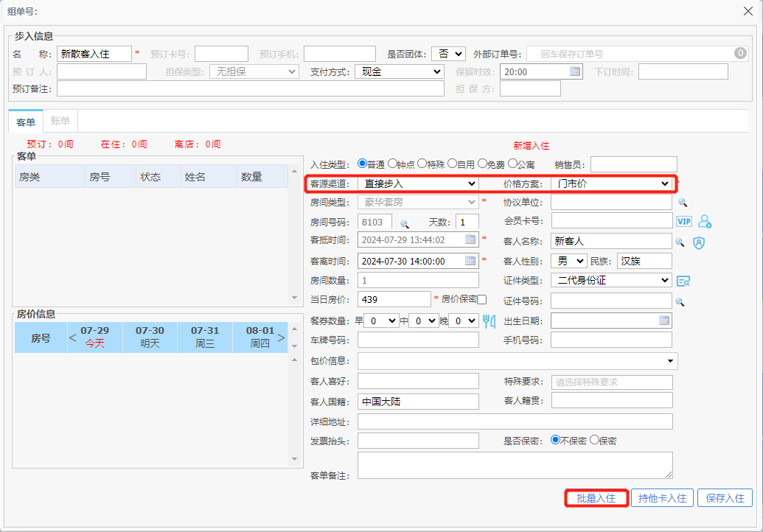Open the dinner 晚 voucher count dropdown
The image size is (763, 532).
[464, 321]
